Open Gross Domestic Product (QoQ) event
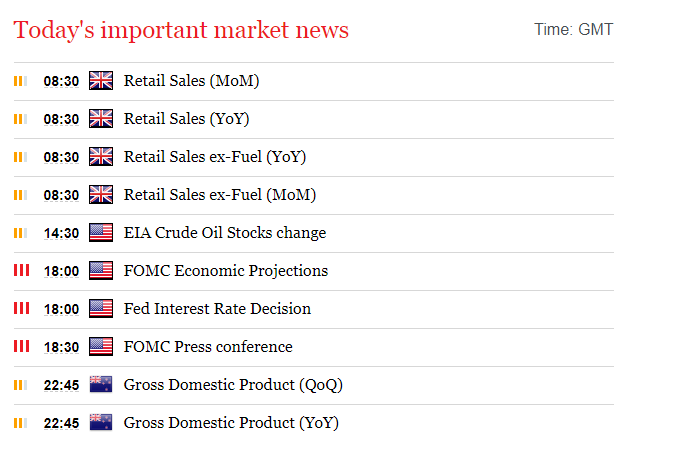 [x=233, y=385]
